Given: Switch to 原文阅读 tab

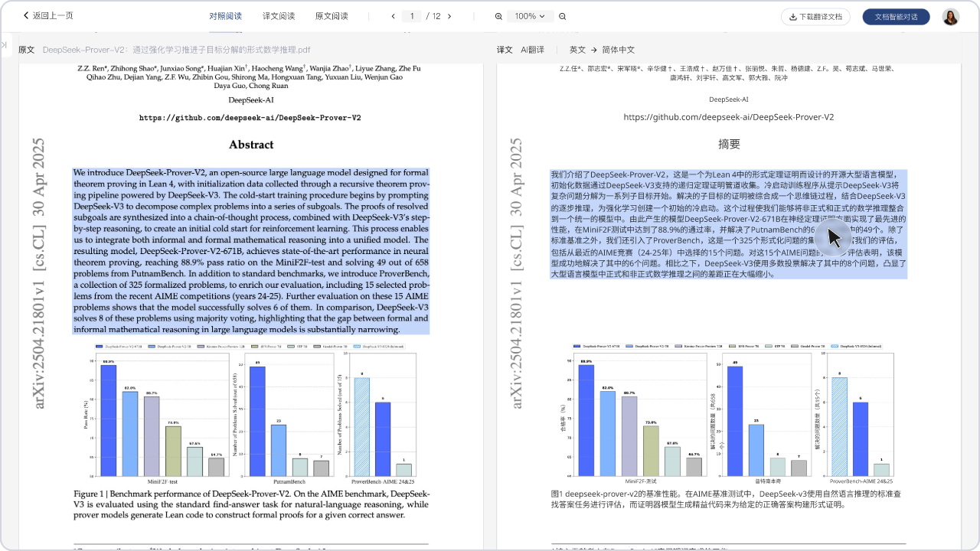Looking at the screenshot, I should (x=332, y=16).
